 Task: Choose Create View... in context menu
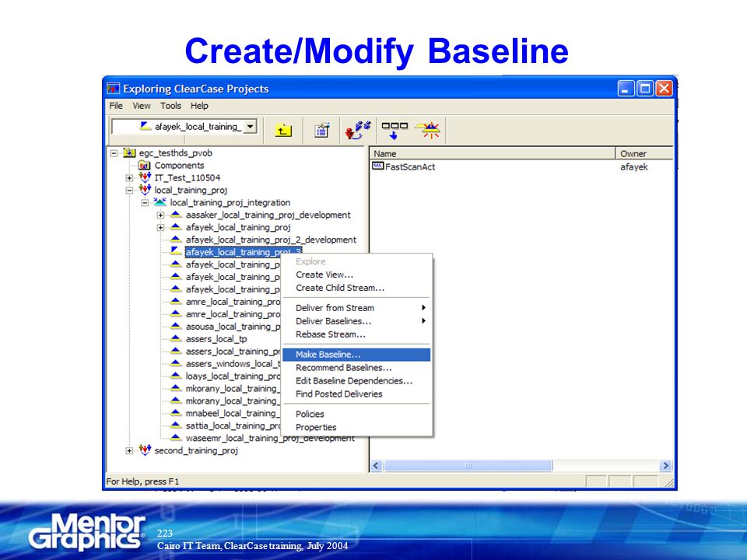click(356, 275)
